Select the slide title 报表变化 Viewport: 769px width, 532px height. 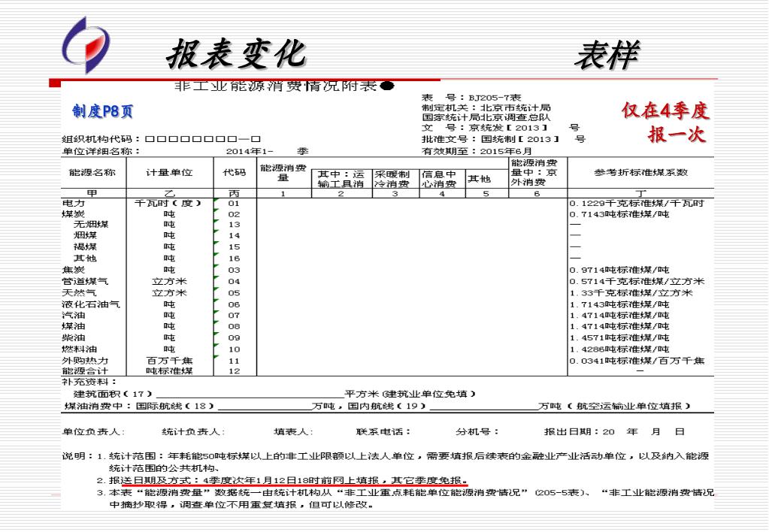(236, 54)
